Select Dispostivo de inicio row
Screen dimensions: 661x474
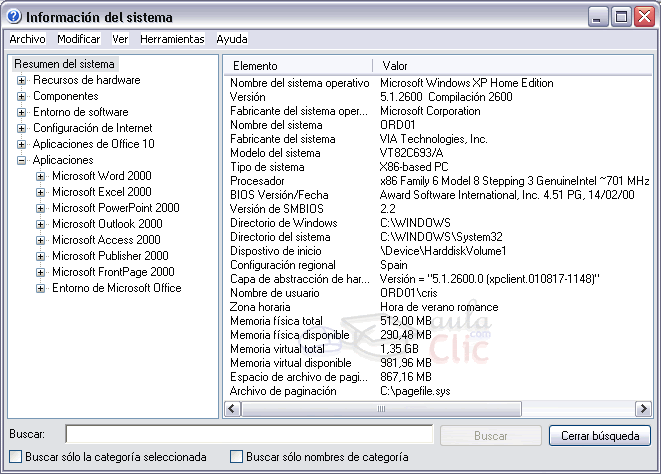pyautogui.click(x=438, y=251)
